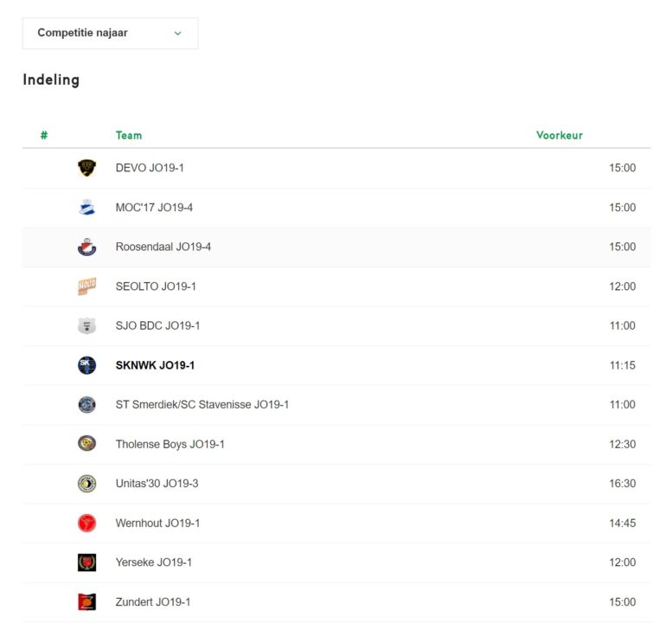The image size is (672, 636).
Task: Click the SKNWK club logo
Action: click(86, 365)
